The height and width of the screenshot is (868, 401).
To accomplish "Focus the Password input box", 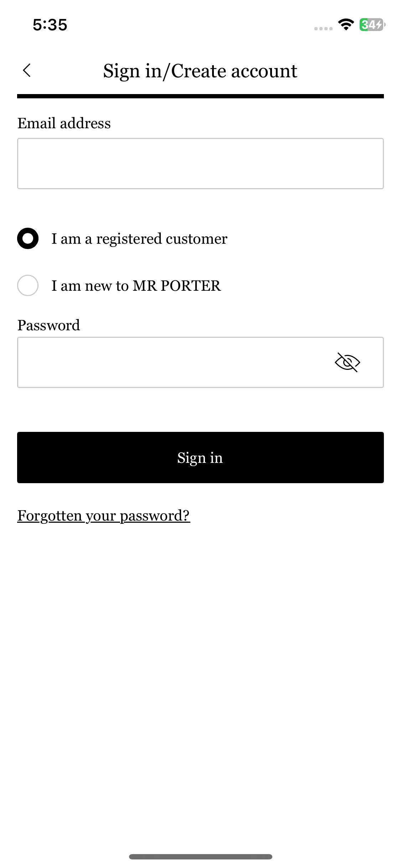I will 200,362.
